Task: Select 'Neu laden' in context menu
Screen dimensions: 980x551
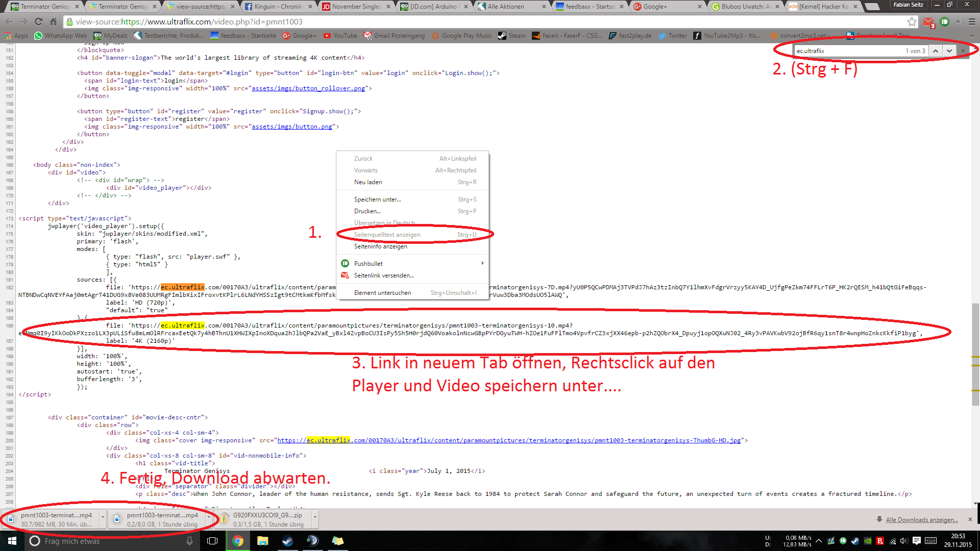Action: (412, 182)
